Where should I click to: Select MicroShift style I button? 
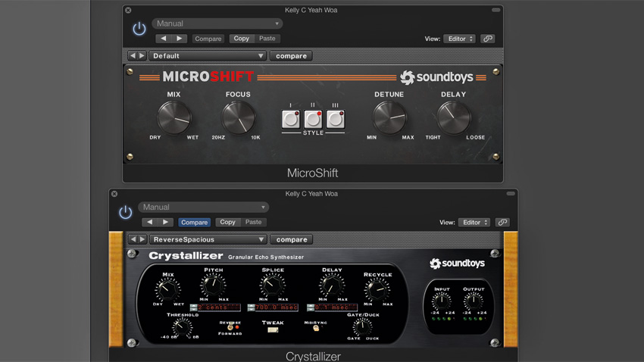tap(291, 119)
